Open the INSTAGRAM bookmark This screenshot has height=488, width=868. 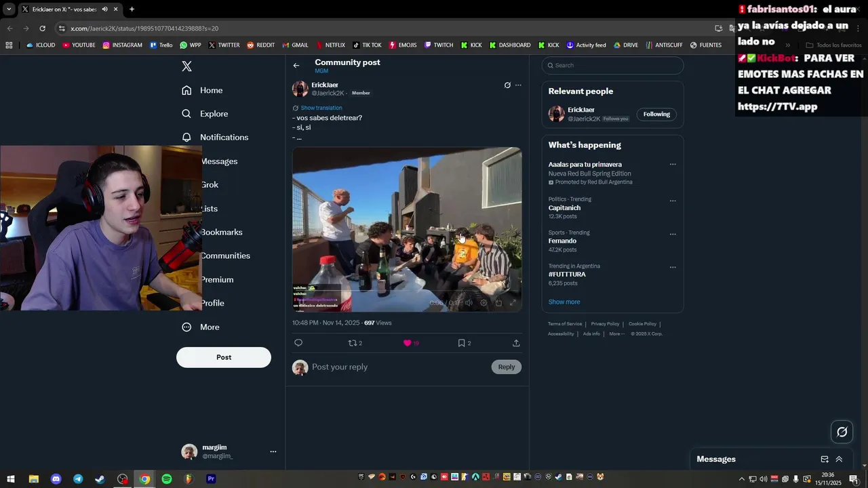(x=123, y=45)
